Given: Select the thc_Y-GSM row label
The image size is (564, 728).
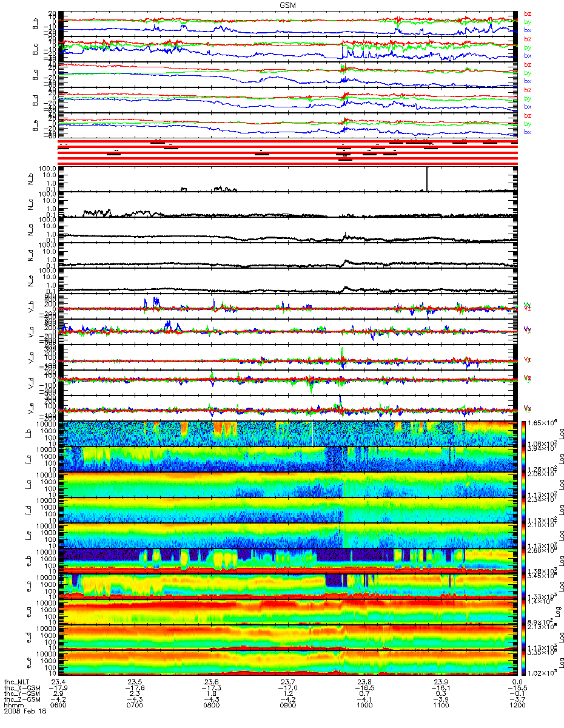Looking at the screenshot, I should tap(21, 695).
